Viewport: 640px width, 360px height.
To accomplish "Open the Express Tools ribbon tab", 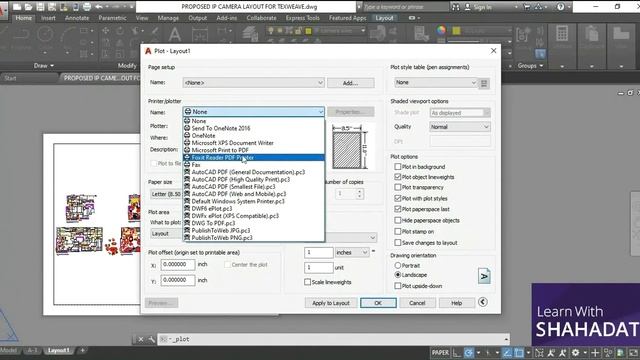I will click(302, 18).
